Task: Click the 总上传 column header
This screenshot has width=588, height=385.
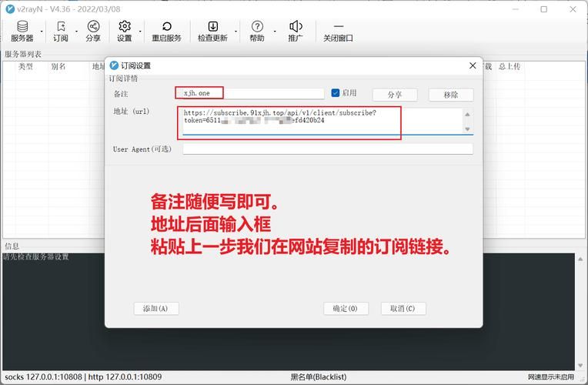Action: (509, 66)
